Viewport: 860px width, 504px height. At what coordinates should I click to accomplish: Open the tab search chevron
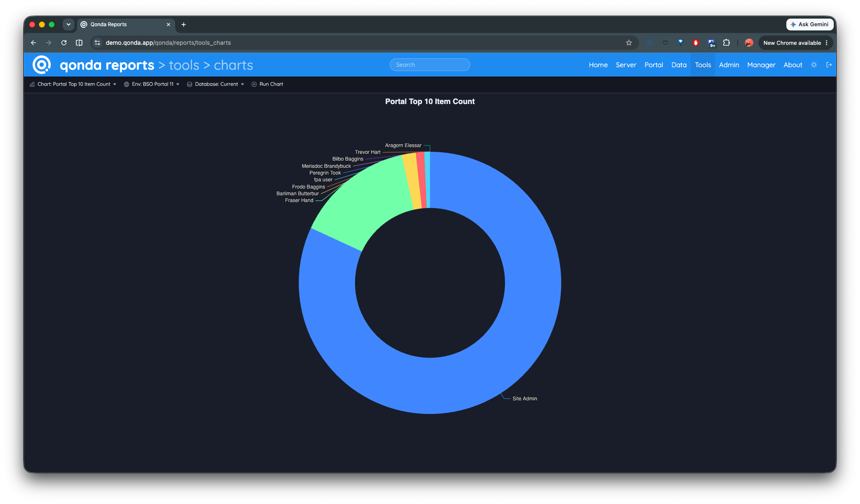[x=68, y=25]
